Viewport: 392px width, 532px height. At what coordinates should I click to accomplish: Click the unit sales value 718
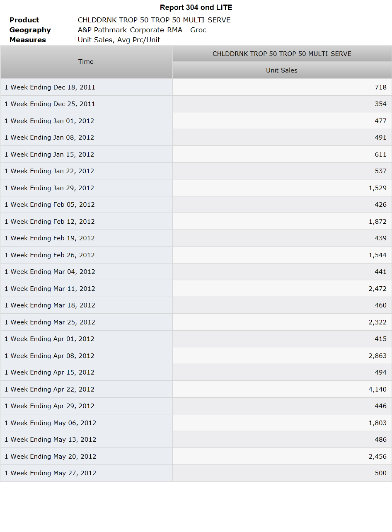[380, 87]
